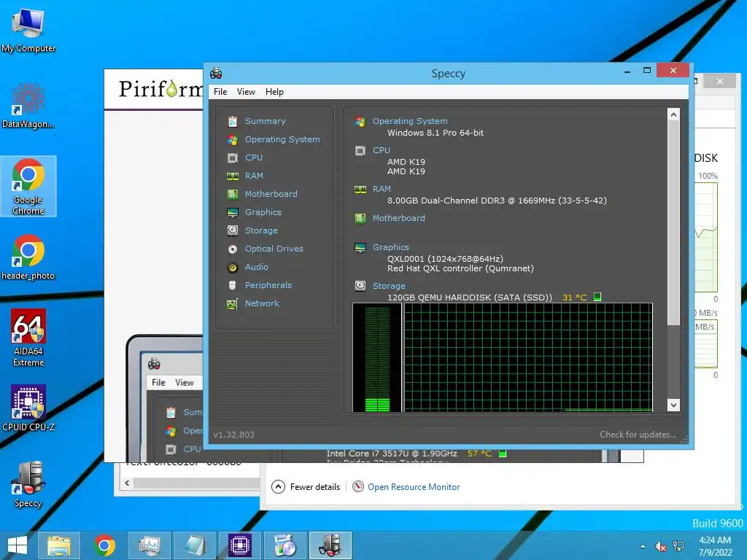Switch to Task Manager taskbar button

pos(149,545)
